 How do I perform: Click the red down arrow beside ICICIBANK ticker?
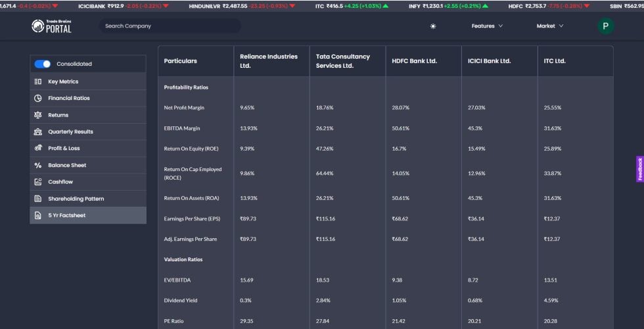(x=166, y=6)
